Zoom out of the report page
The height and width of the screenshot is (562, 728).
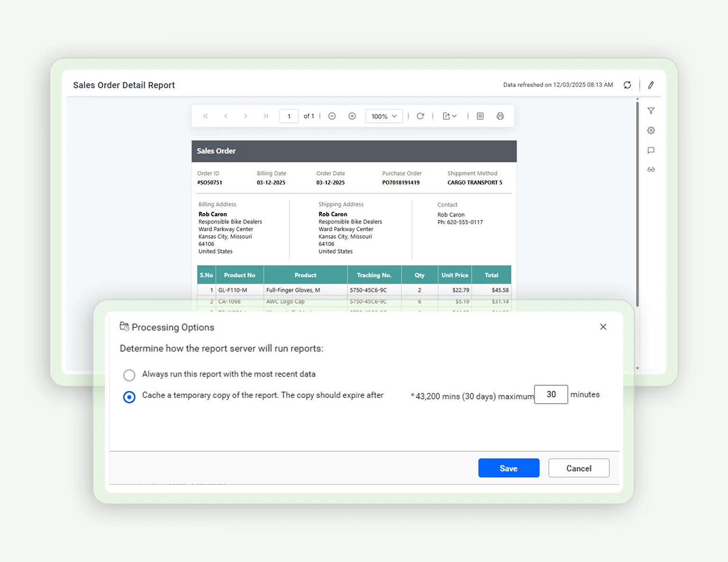(x=332, y=116)
